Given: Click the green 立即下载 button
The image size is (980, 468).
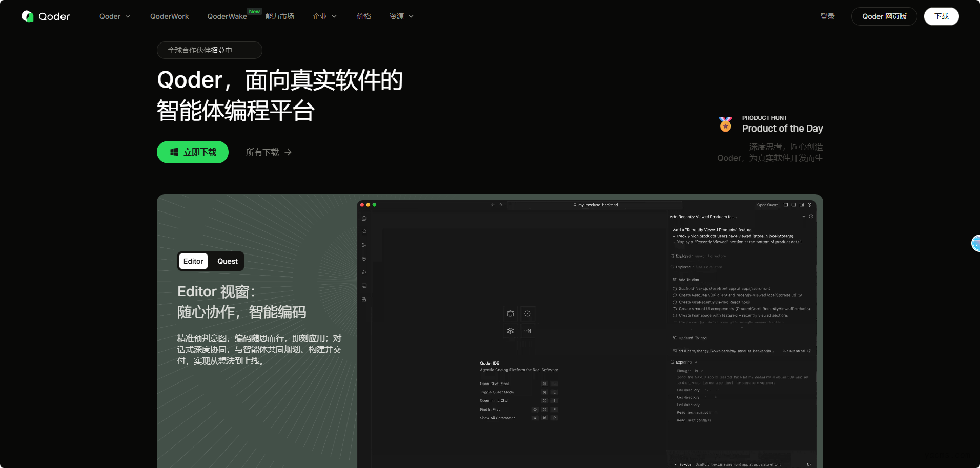Looking at the screenshot, I should point(193,152).
